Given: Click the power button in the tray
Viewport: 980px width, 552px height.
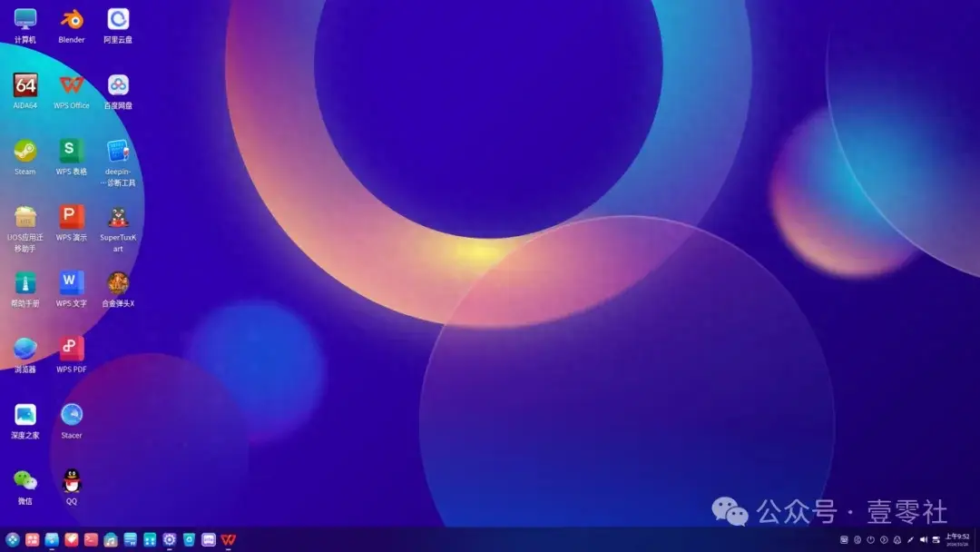Looking at the screenshot, I should [x=870, y=539].
